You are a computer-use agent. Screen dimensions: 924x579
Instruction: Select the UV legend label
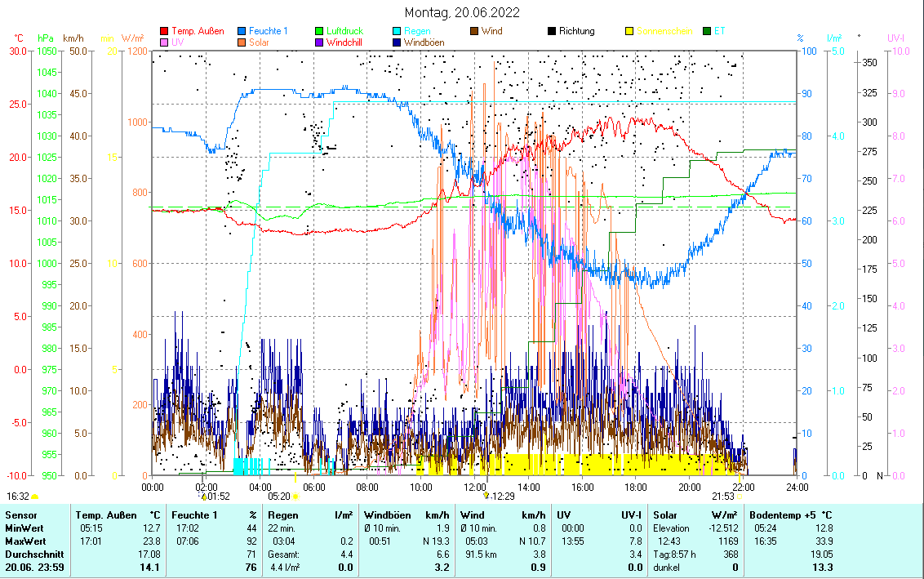(x=176, y=42)
